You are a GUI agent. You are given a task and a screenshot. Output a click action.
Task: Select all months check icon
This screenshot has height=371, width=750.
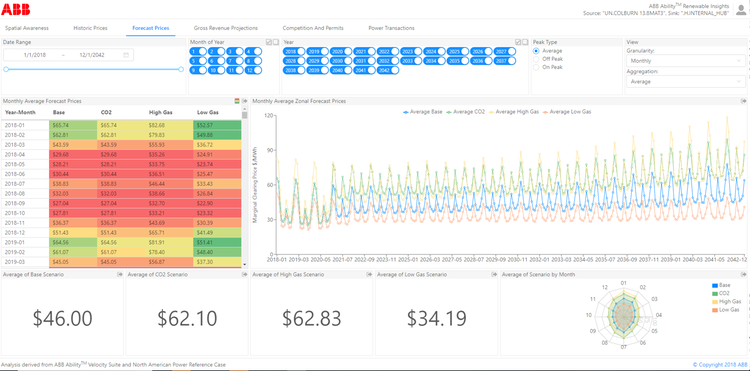(x=269, y=42)
